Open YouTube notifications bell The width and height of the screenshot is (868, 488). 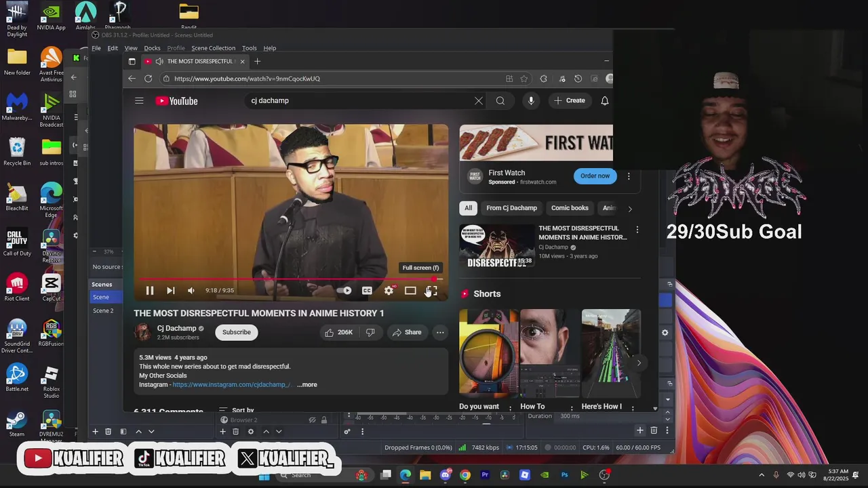coord(605,100)
